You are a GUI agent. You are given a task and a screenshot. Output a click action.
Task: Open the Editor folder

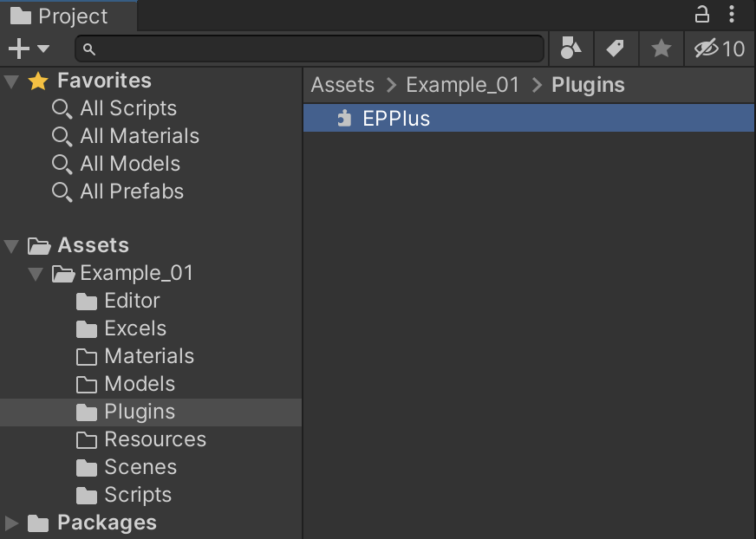click(x=132, y=301)
